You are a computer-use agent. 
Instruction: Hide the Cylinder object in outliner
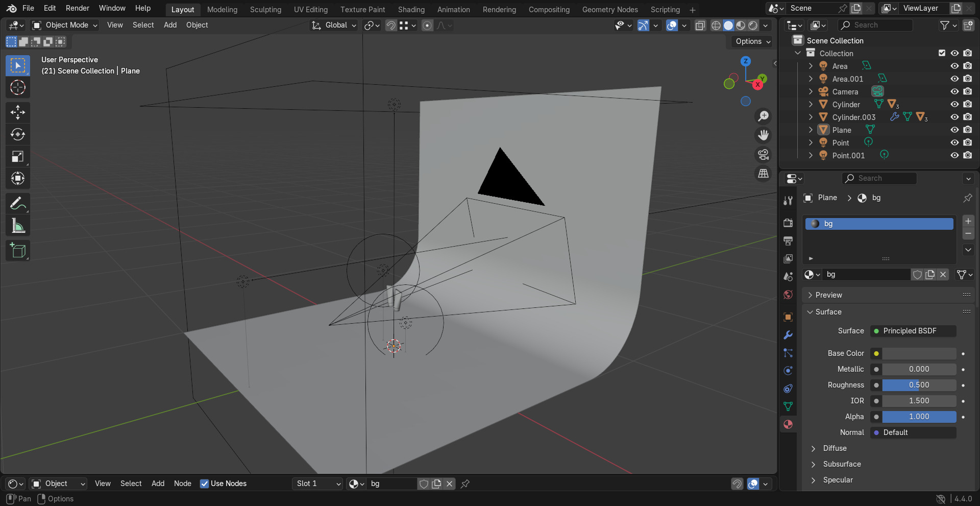tap(954, 104)
